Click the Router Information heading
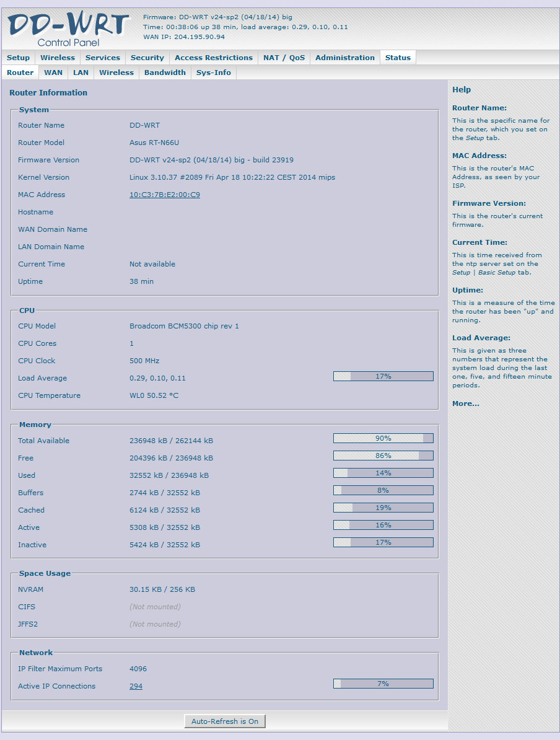The image size is (560, 740). (48, 93)
